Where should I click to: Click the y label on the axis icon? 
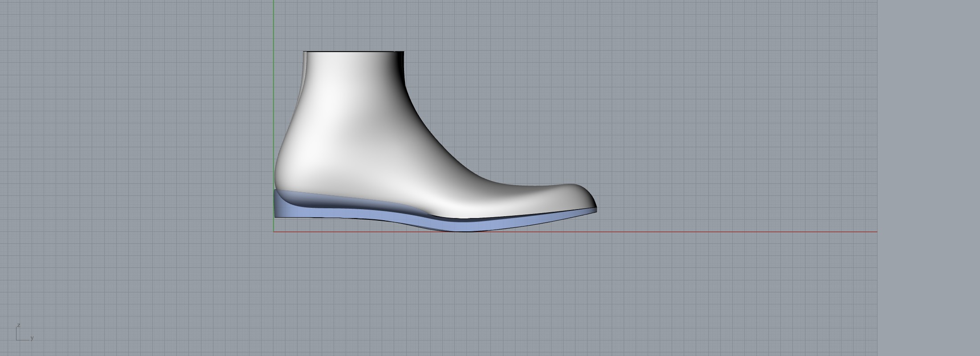click(x=32, y=338)
